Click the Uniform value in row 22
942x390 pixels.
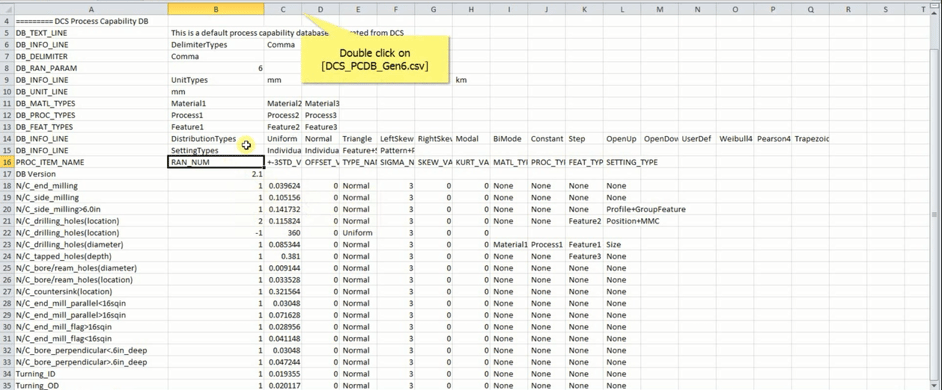tap(358, 233)
